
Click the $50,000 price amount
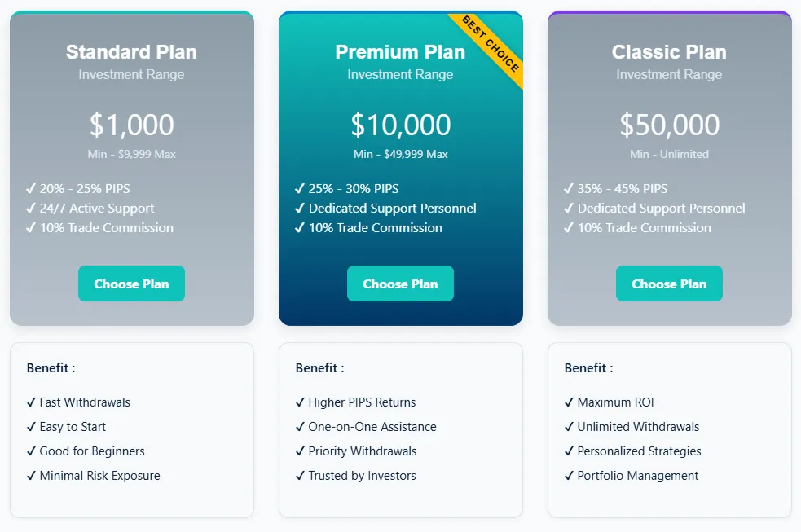[669, 125]
